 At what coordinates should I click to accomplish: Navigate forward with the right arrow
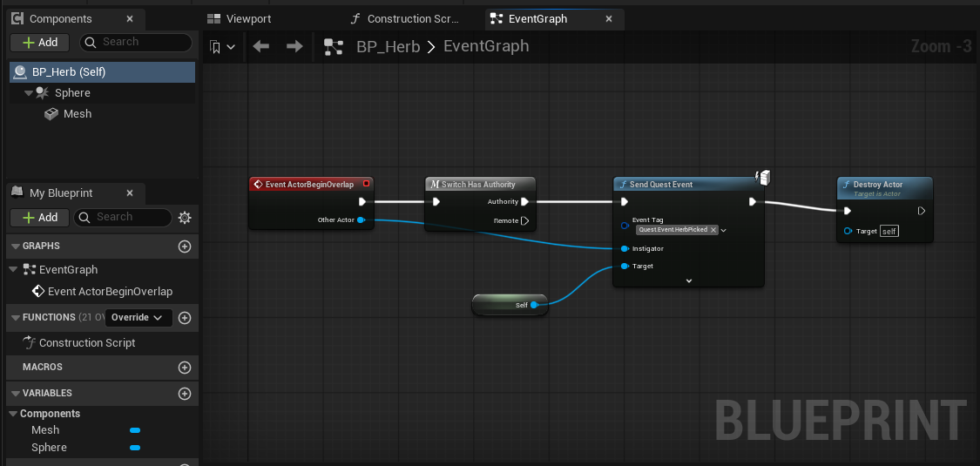(x=294, y=47)
